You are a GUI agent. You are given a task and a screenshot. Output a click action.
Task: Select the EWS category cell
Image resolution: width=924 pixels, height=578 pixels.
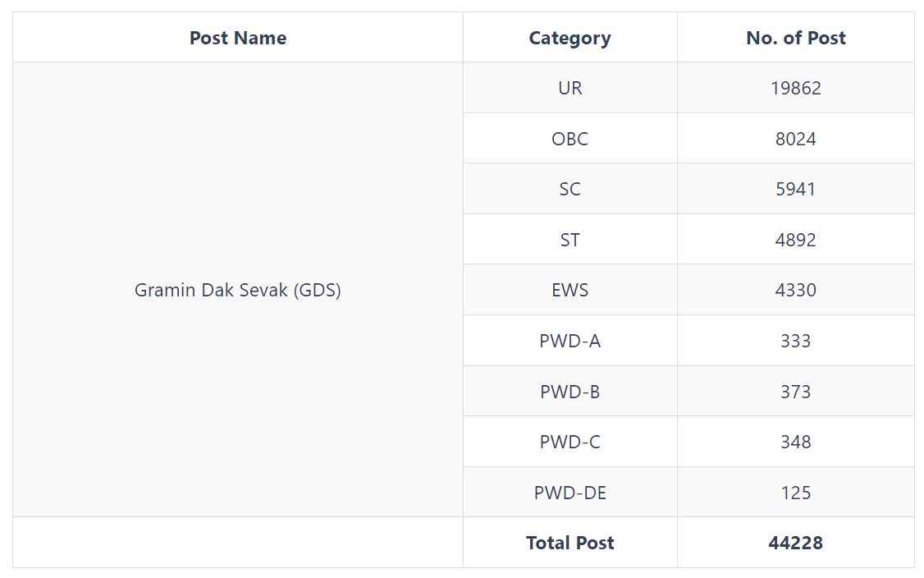(569, 290)
